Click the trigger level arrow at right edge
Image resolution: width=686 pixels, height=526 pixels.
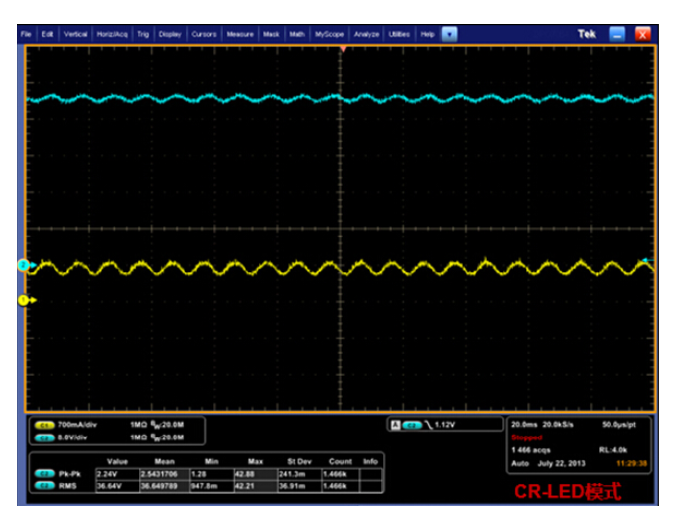pos(647,260)
